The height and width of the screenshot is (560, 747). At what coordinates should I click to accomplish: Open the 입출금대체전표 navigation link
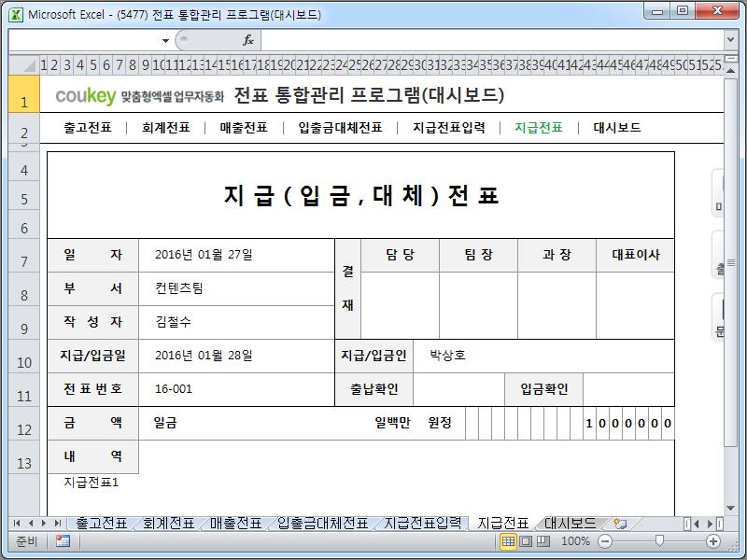[x=340, y=128]
